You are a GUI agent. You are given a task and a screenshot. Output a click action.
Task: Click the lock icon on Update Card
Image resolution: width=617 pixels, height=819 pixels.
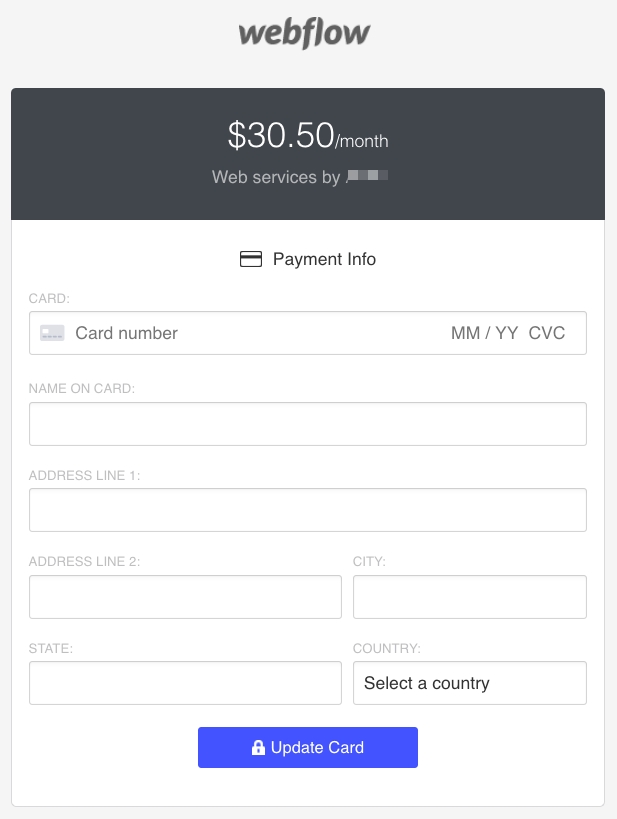[258, 748]
